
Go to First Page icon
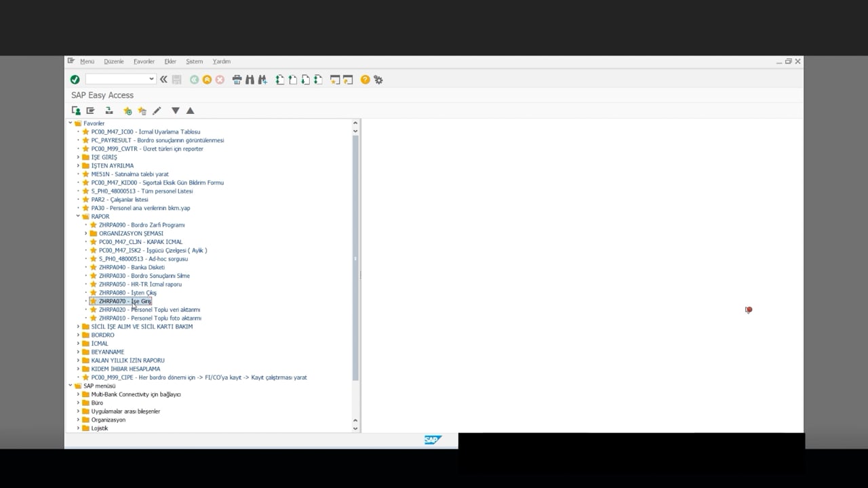coord(280,79)
